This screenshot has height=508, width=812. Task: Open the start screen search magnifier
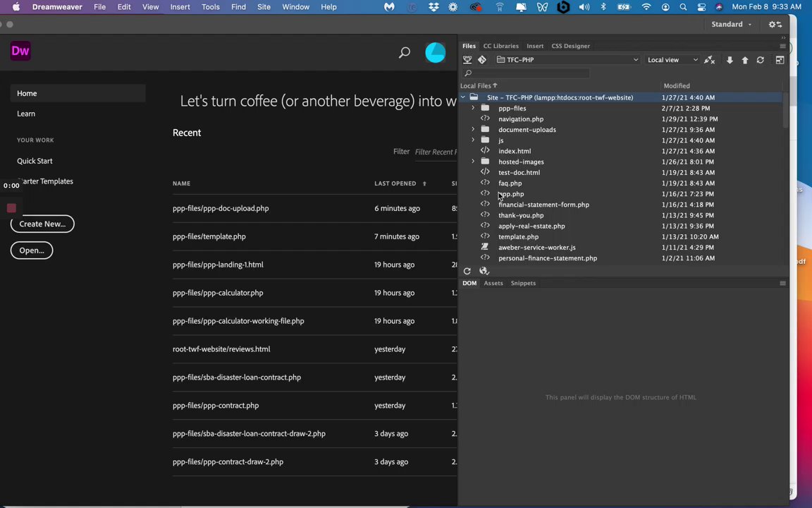[x=405, y=52]
